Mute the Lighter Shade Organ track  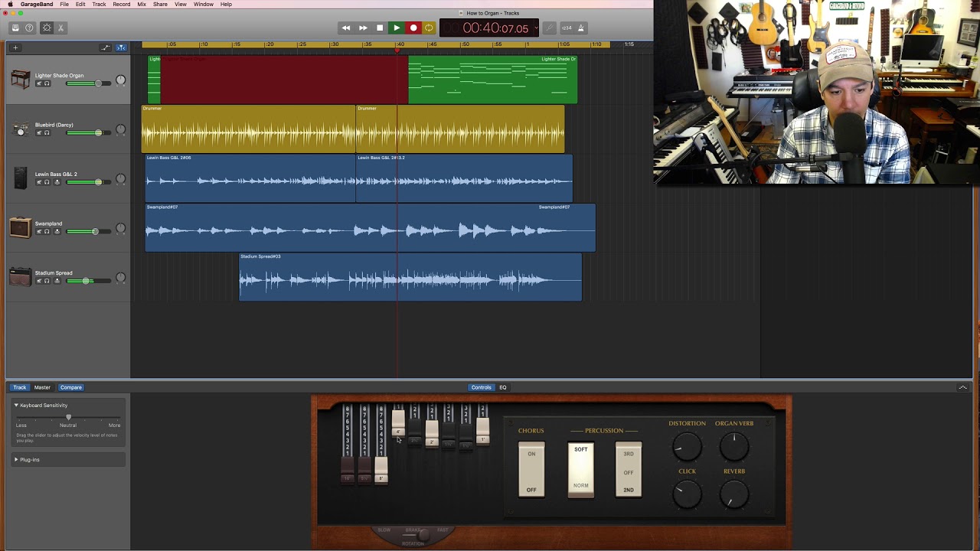click(39, 83)
